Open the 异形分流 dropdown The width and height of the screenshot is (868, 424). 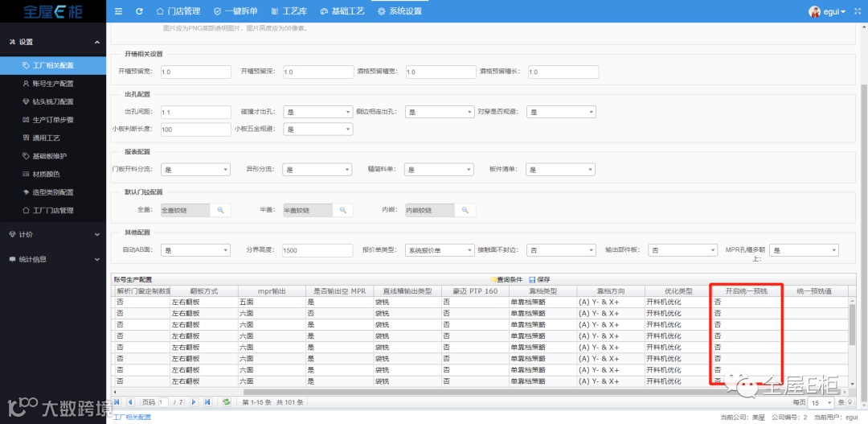[317, 170]
